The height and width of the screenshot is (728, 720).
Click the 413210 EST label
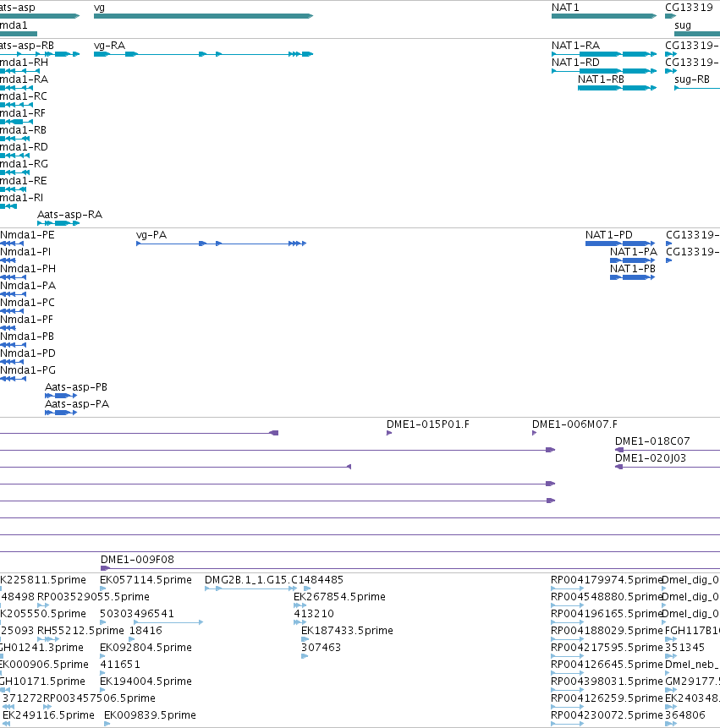pyautogui.click(x=314, y=614)
